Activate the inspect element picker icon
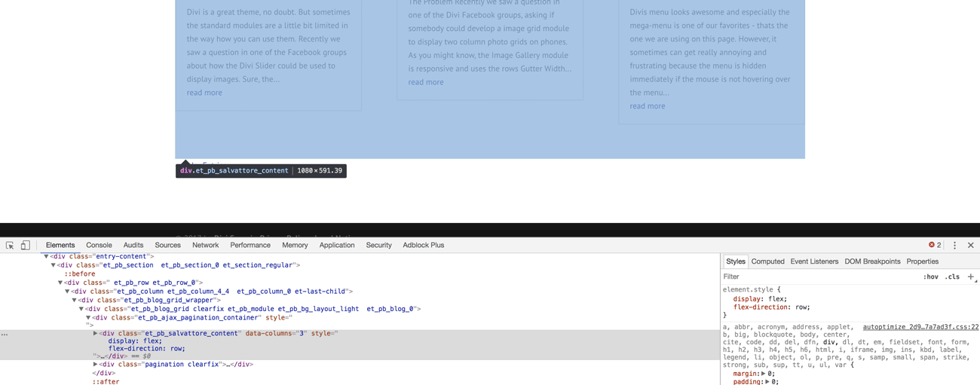Viewport: 980px width, 385px height. coord(10,246)
